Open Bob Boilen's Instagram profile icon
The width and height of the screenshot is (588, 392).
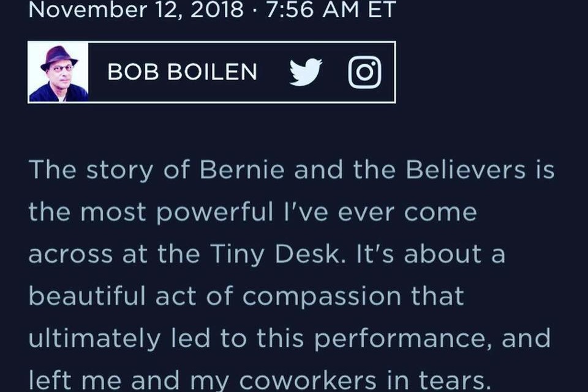pyautogui.click(x=364, y=72)
